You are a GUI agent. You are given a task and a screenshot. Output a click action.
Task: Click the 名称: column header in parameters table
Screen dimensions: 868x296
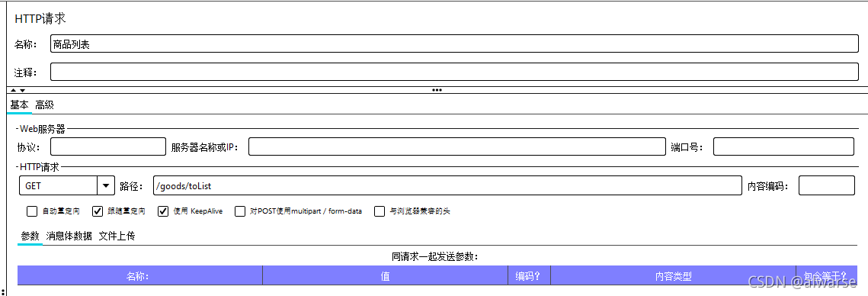pos(139,275)
